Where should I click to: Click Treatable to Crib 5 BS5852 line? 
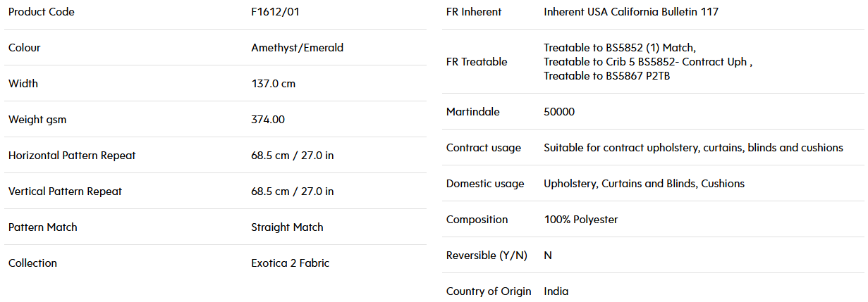tap(648, 62)
